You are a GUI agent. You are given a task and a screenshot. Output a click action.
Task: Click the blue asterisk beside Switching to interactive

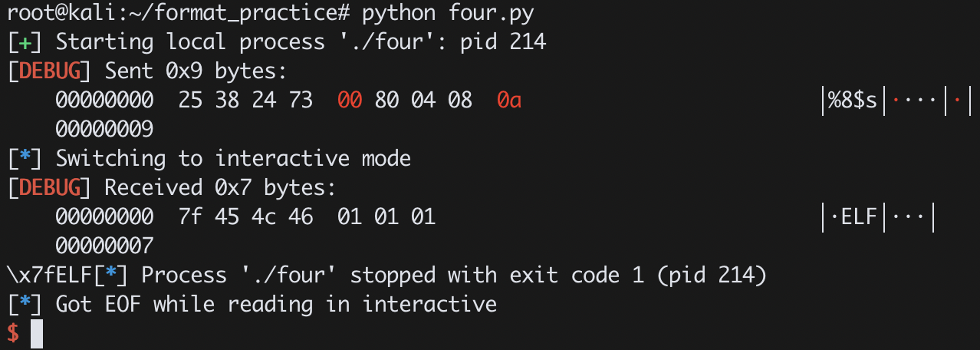click(25, 158)
